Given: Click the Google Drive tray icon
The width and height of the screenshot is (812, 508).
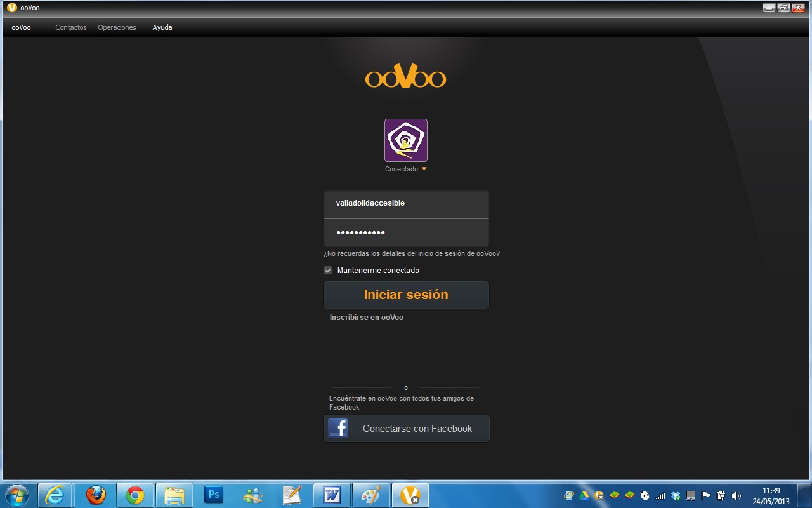Looking at the screenshot, I should (x=583, y=496).
